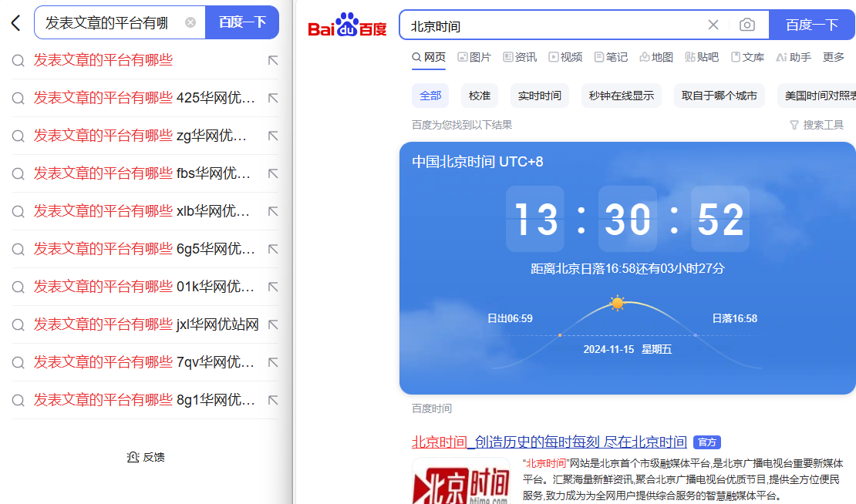Fill arrow icon for first suggestion 发表文章的平台有哪些

click(x=273, y=61)
